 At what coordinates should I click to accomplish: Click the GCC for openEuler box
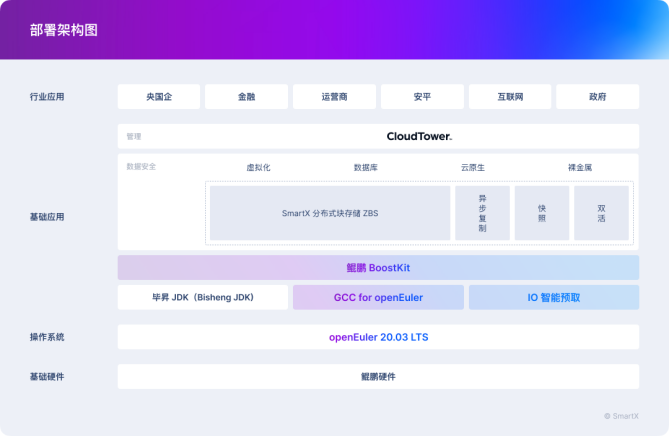(378, 297)
